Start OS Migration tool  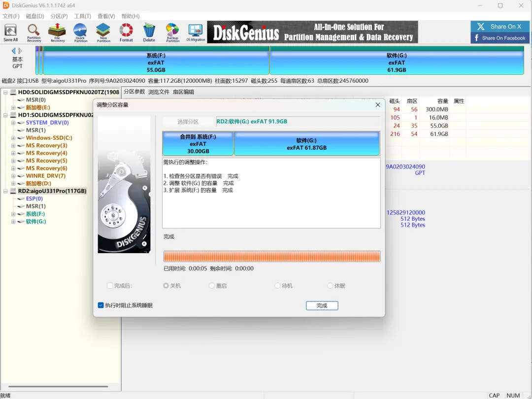(x=196, y=33)
